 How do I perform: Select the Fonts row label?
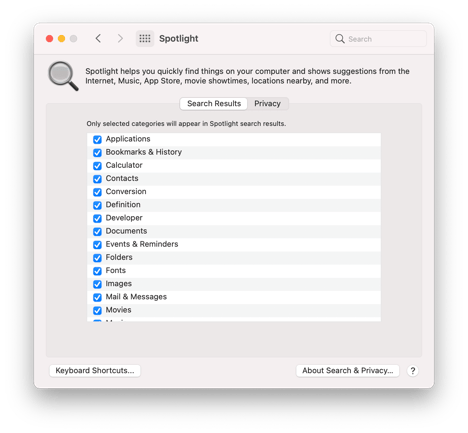click(x=116, y=270)
